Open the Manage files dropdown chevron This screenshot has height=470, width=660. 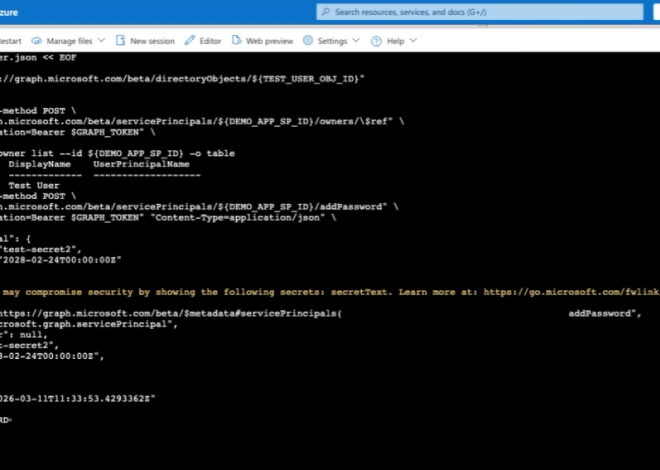pyautogui.click(x=101, y=40)
